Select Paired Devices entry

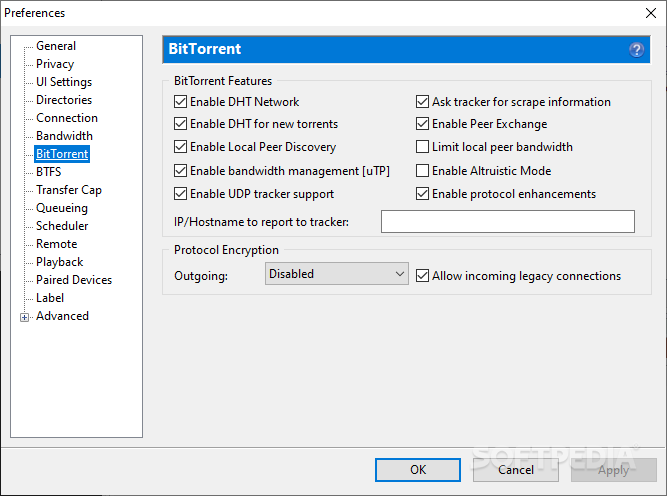[74, 280]
